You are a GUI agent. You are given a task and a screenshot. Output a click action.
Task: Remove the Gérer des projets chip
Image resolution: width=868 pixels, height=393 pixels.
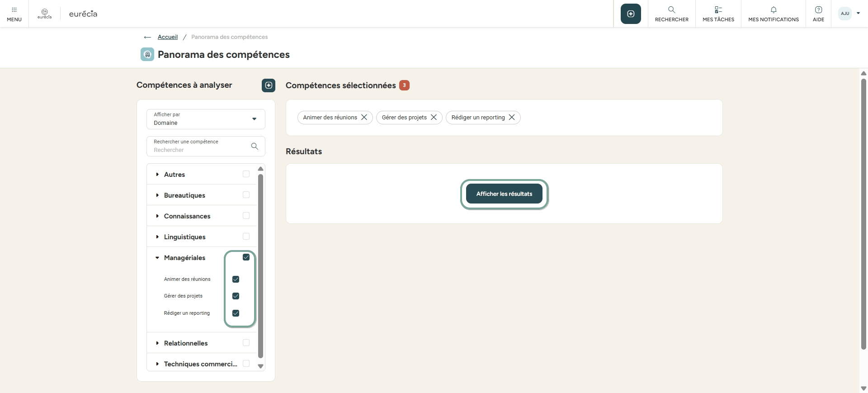[434, 117]
